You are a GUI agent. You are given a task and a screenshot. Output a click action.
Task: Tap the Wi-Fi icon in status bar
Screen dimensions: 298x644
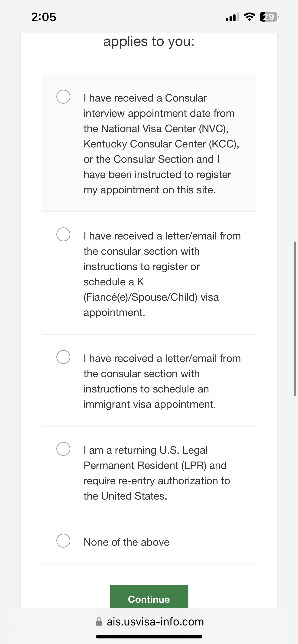click(x=249, y=17)
